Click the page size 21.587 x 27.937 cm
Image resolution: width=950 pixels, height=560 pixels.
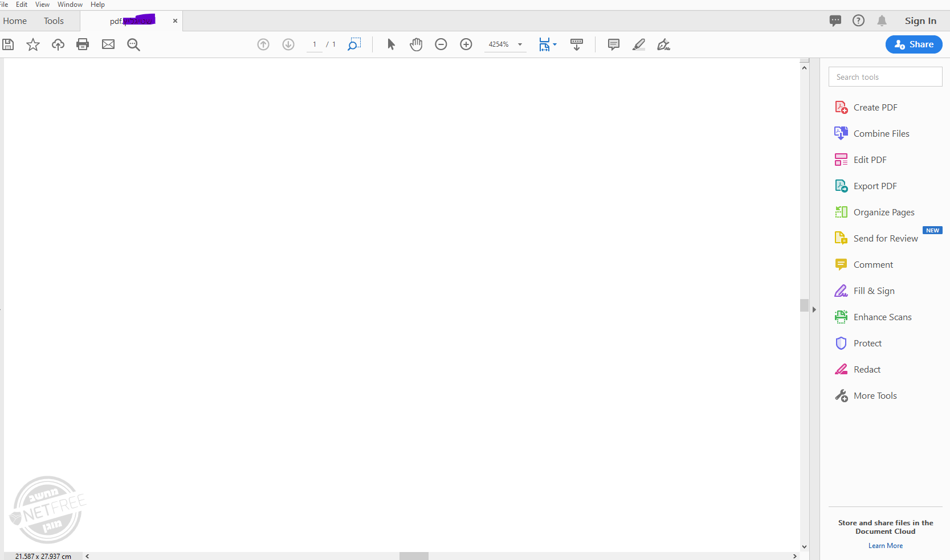click(x=43, y=556)
